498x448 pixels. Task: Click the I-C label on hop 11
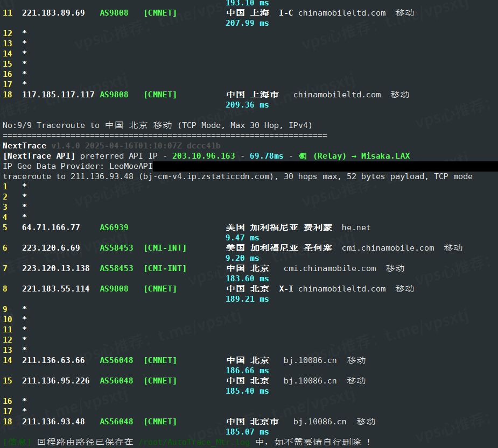pyautogui.click(x=286, y=13)
